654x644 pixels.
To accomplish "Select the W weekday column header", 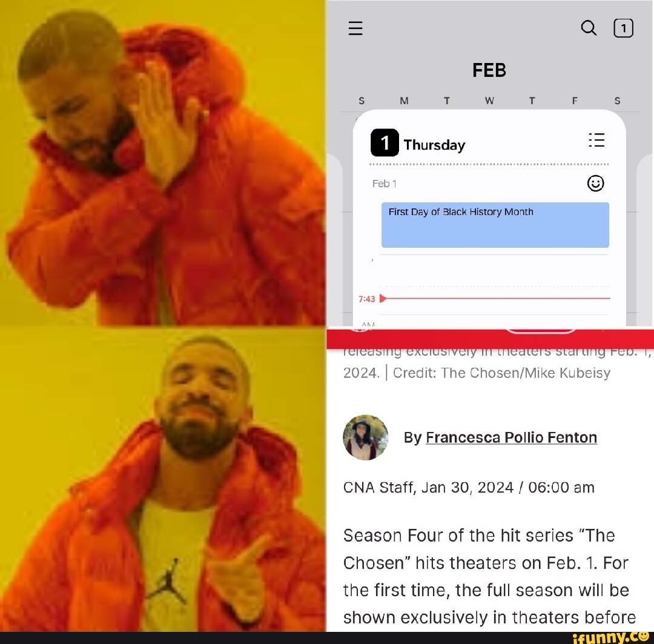I will 489,101.
